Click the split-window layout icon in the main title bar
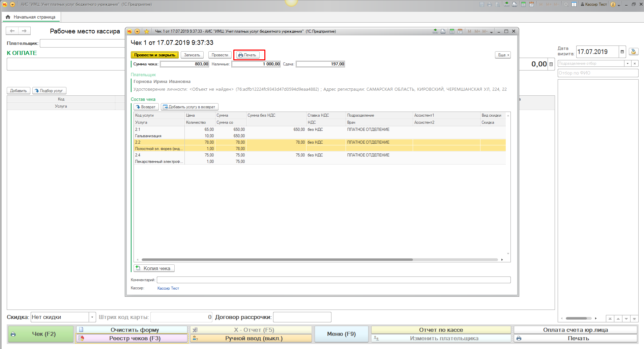The width and height of the screenshot is (644, 349). pos(574,4)
